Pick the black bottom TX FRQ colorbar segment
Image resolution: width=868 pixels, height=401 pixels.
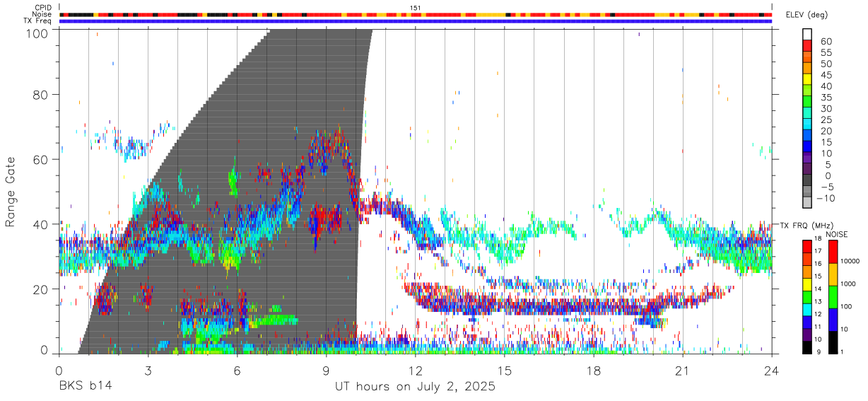[x=807, y=347]
